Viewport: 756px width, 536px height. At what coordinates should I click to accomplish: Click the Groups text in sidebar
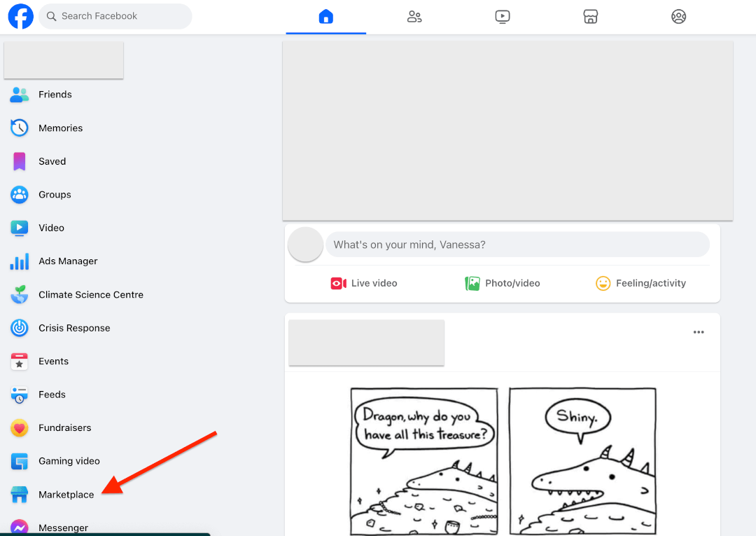tap(55, 194)
